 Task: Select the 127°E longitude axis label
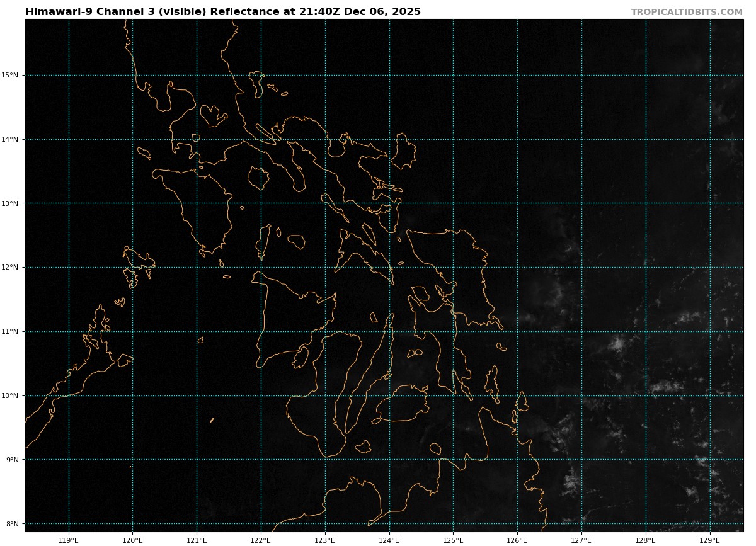click(581, 540)
